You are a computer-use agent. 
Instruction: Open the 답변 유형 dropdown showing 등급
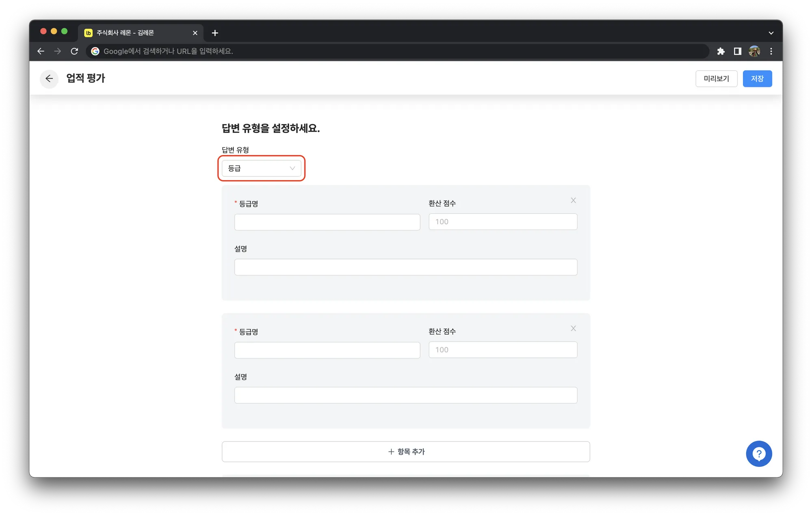click(261, 168)
